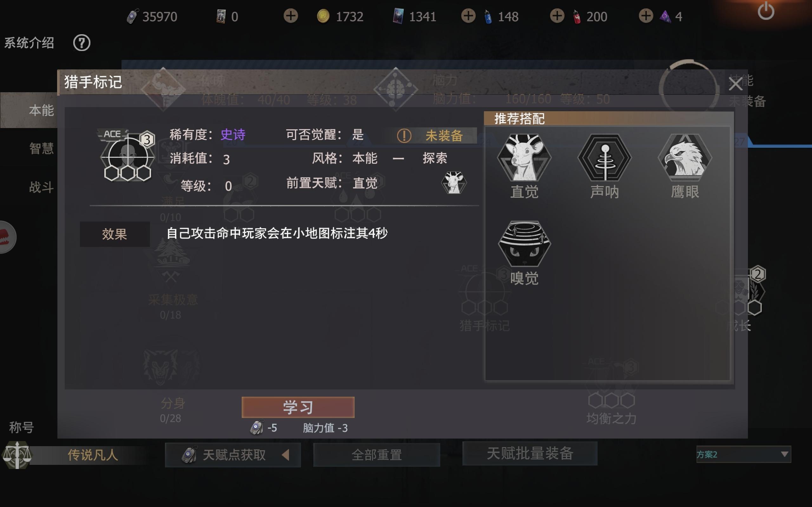Close the 猎手标记 detail dialog
The width and height of the screenshot is (812, 507).
point(735,84)
